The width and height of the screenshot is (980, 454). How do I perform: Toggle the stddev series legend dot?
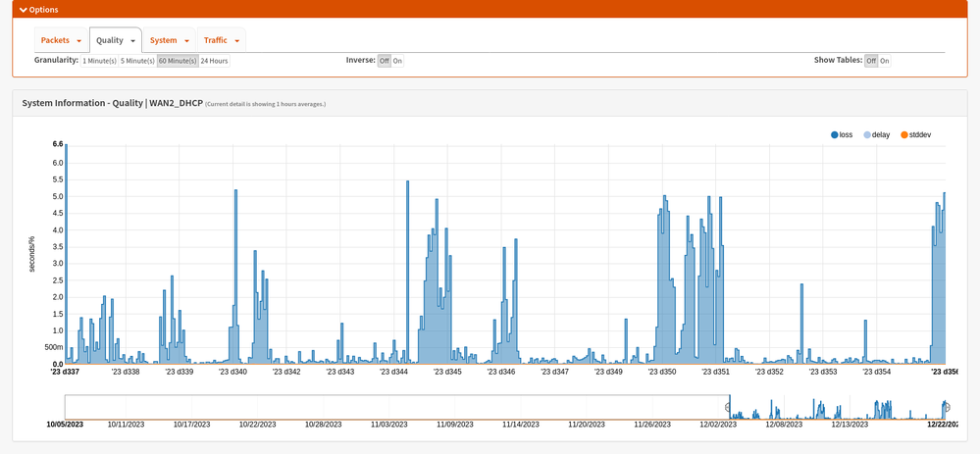pos(904,134)
